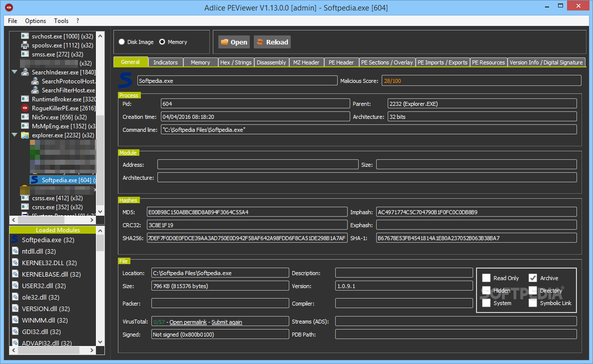Click the explorer.exe folder icon
This screenshot has height=364, width=593.
(25, 135)
